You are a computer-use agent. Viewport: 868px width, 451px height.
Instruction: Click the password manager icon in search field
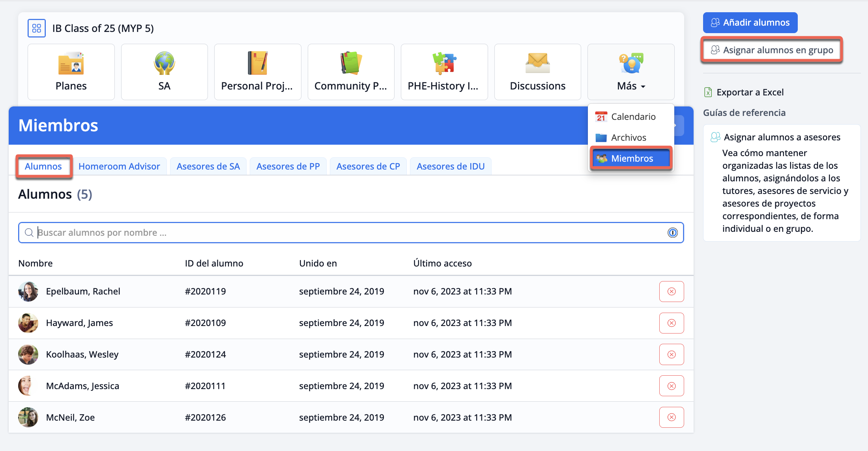point(672,233)
